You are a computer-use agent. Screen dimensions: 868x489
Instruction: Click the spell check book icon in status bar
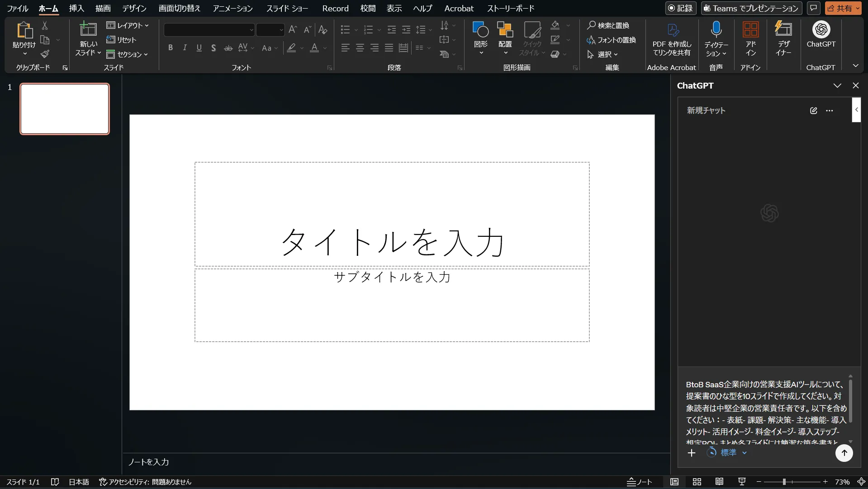[x=55, y=482]
